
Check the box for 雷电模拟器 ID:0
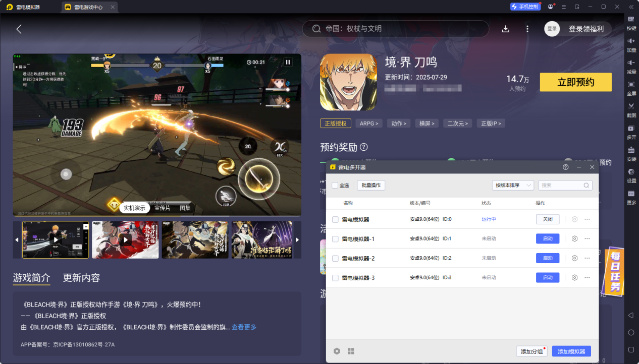(x=335, y=219)
